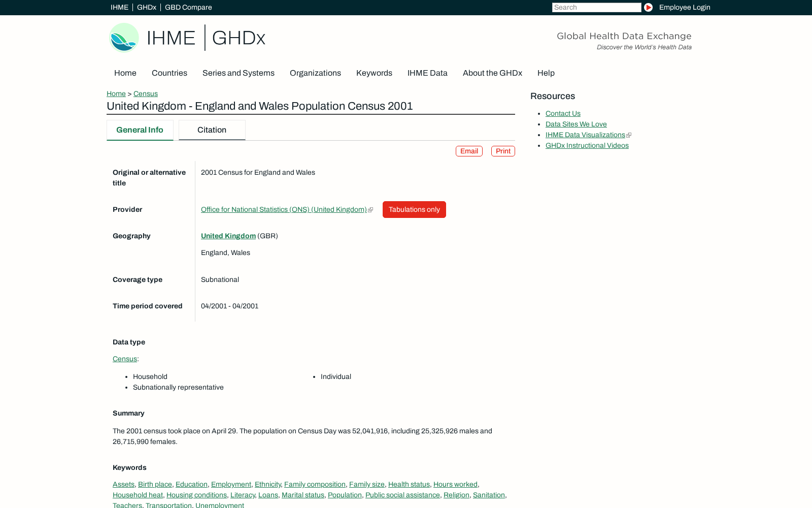Open the Organizations menu
This screenshot has height=508, width=812.
point(315,73)
